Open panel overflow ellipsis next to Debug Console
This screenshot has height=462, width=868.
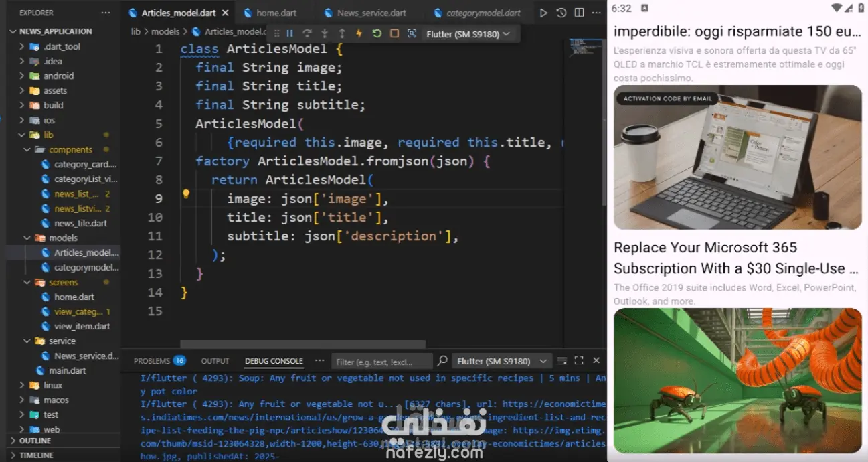pyautogui.click(x=319, y=360)
